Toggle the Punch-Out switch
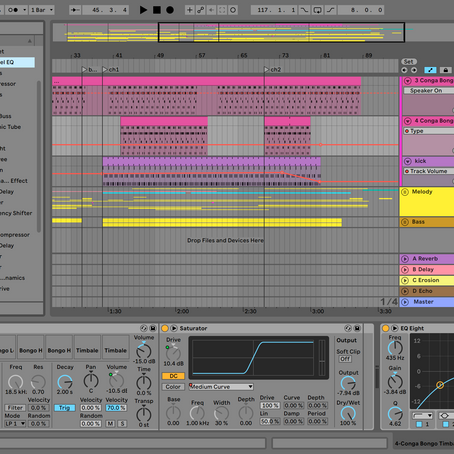This screenshot has width=454, height=454. click(330, 10)
